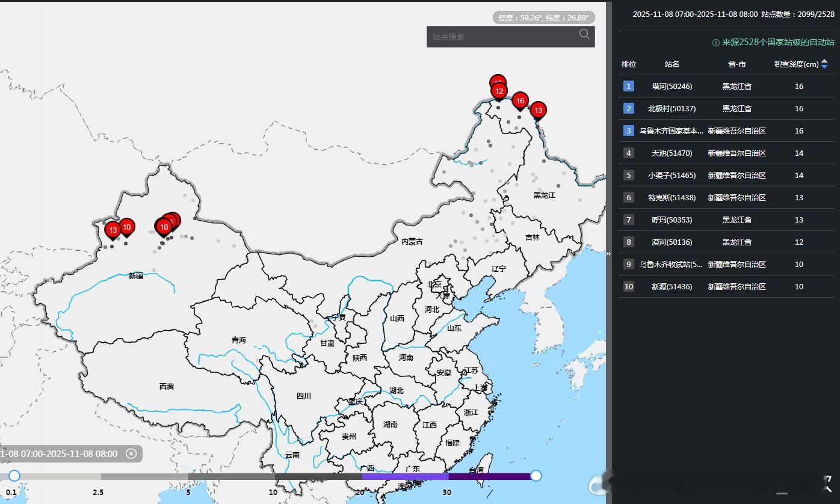Viewport: 840px width, 504px height.
Task: Select rank 8 badge for 漠河
Action: tap(629, 242)
